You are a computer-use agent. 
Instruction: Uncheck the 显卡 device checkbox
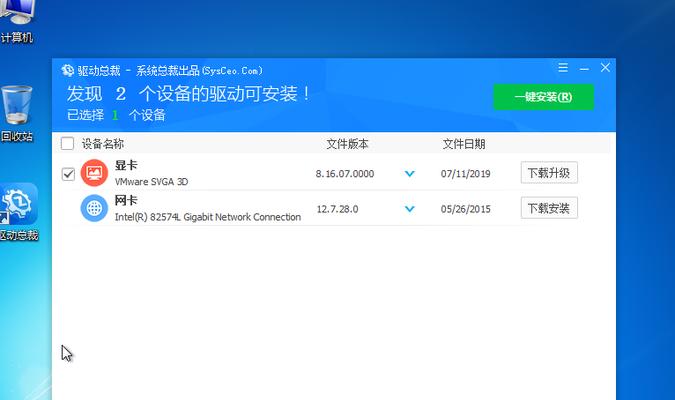tap(68, 174)
